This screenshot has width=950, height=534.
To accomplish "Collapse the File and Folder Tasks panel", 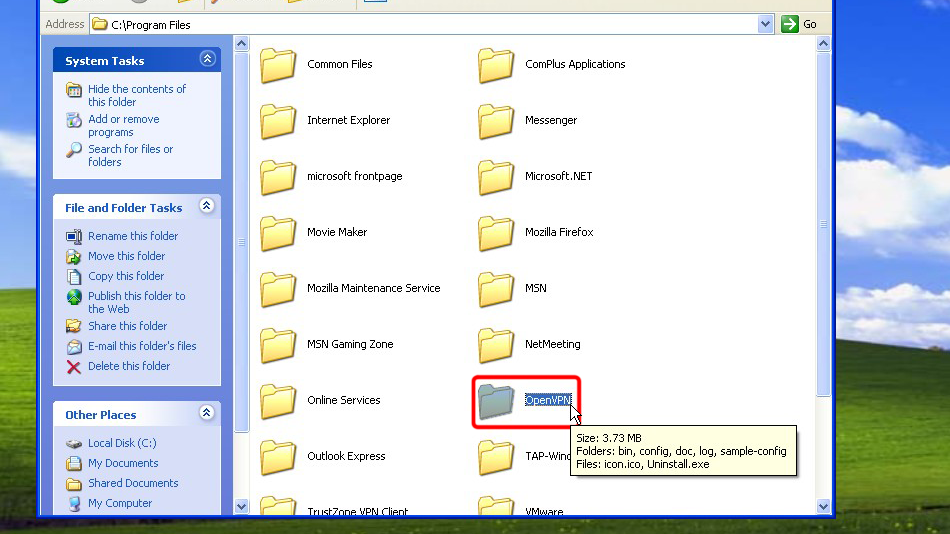I will pyautogui.click(x=207, y=207).
